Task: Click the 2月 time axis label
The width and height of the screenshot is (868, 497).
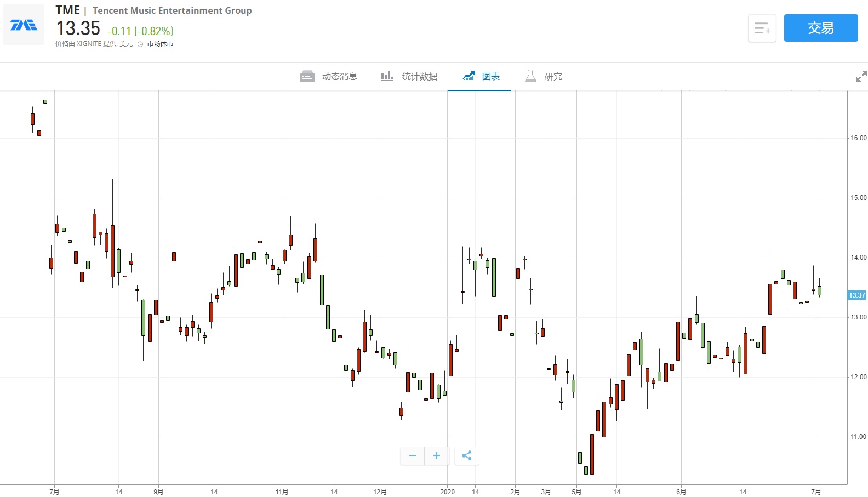Action: point(515,492)
